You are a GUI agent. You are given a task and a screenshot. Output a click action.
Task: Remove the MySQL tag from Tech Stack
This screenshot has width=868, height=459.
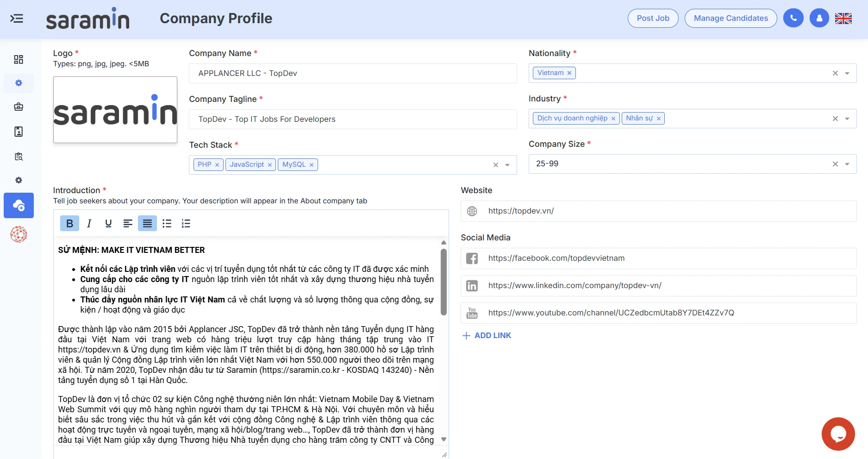click(312, 165)
